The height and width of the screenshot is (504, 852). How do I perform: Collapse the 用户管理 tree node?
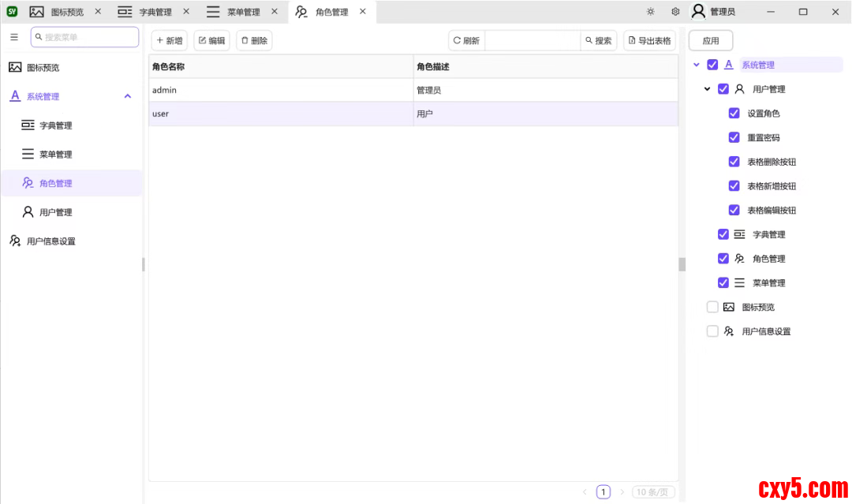[707, 89]
